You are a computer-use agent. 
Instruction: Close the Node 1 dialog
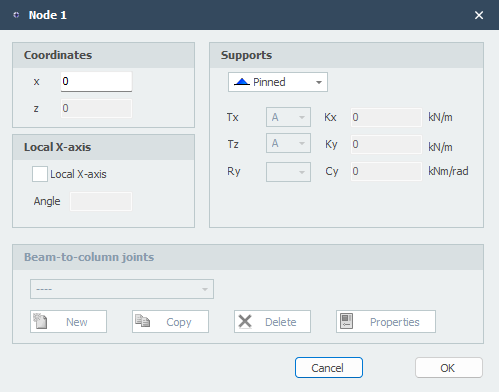[x=479, y=15]
